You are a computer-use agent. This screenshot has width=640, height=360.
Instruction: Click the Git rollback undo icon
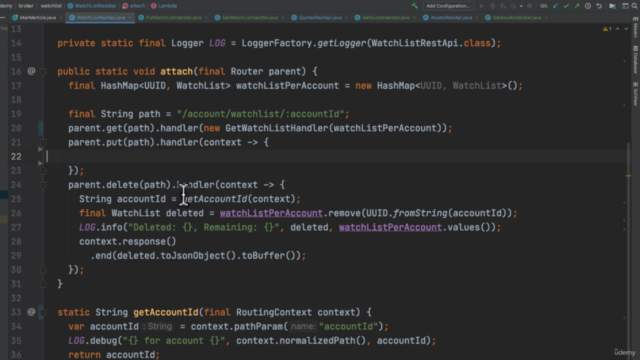[x=599, y=6]
